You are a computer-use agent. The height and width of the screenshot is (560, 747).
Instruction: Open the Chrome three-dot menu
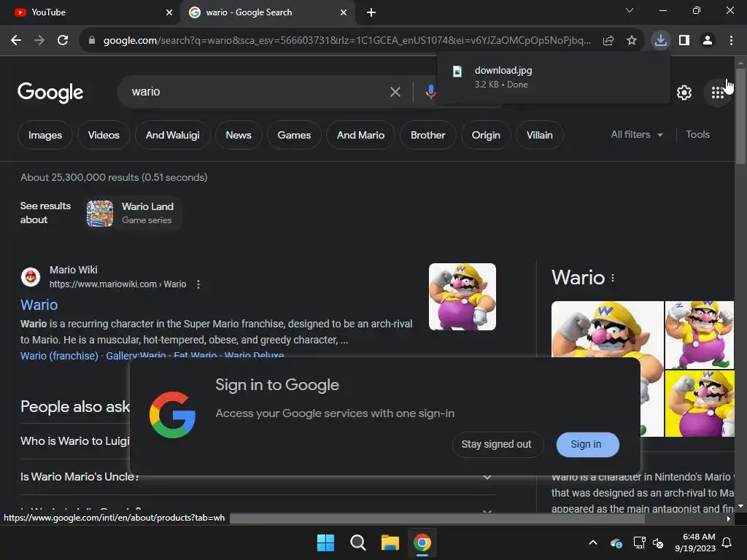click(731, 41)
